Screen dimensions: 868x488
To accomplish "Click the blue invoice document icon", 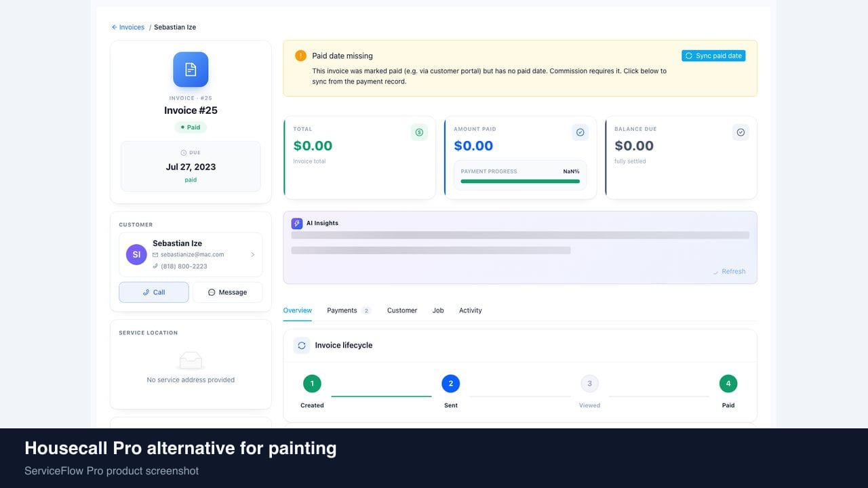I will tap(191, 69).
